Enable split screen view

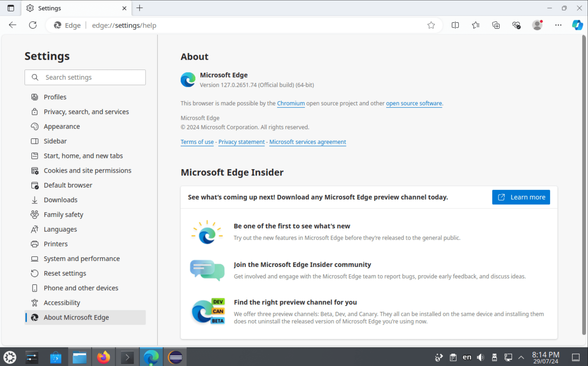[x=455, y=25]
